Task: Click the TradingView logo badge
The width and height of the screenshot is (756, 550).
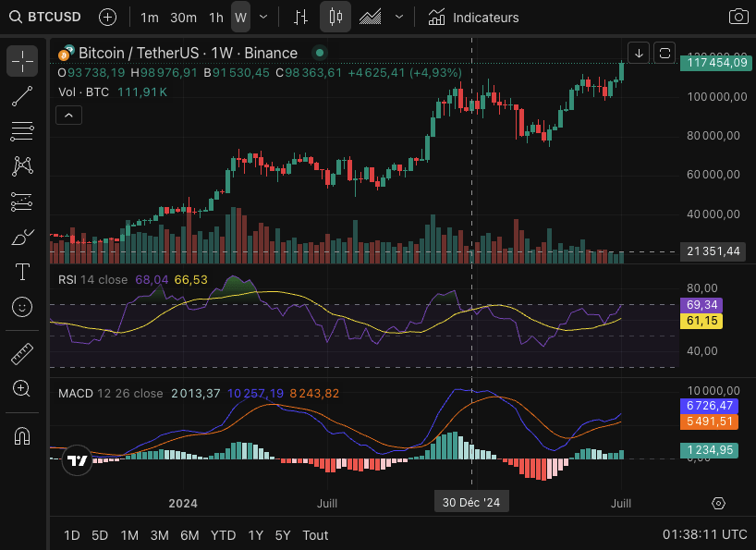Action: [77, 460]
